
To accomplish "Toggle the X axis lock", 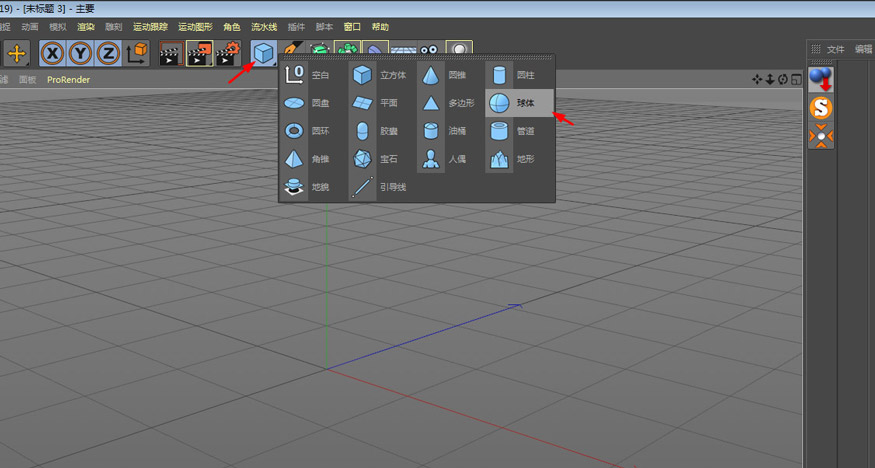I will 52,54.
